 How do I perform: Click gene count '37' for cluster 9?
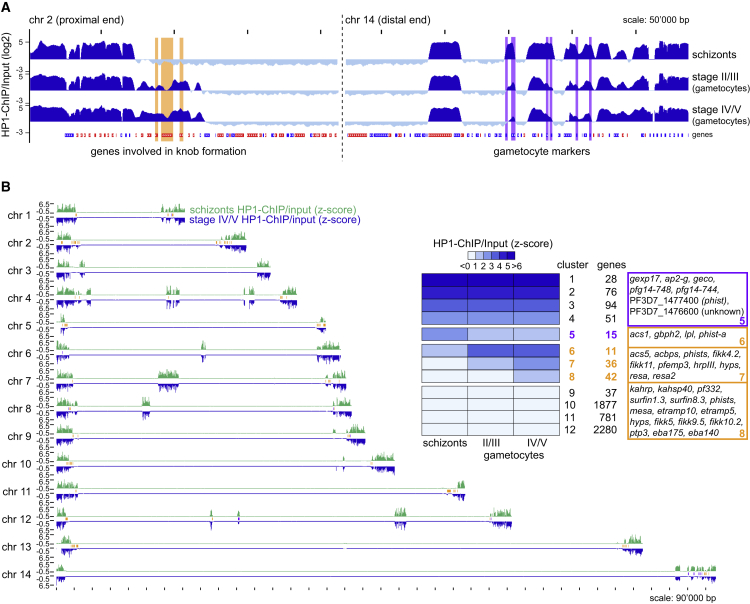tap(611, 393)
